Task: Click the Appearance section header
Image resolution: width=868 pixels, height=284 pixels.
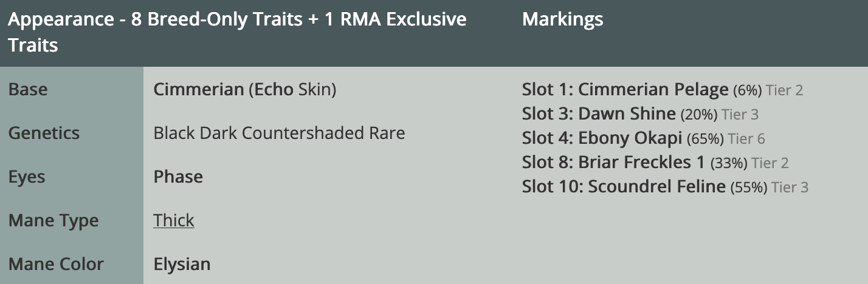Action: click(237, 32)
